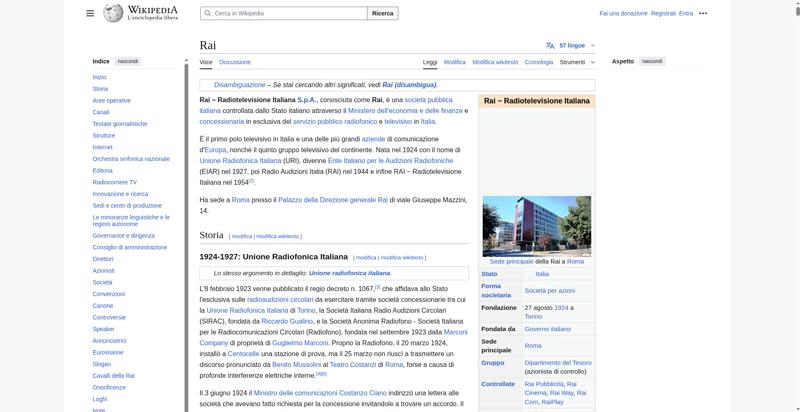Go to Radiocorriere TV section

pos(115,183)
